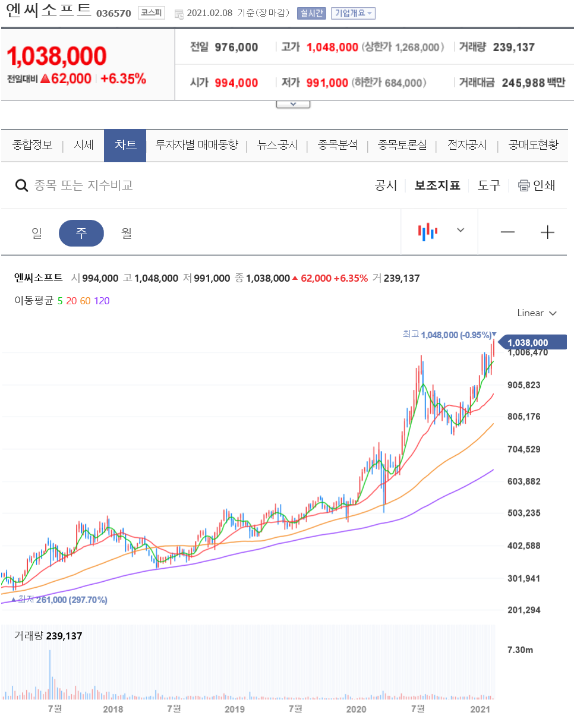Image resolution: width=574 pixels, height=728 pixels.
Task: Select the 일 daily period
Action: (37, 233)
